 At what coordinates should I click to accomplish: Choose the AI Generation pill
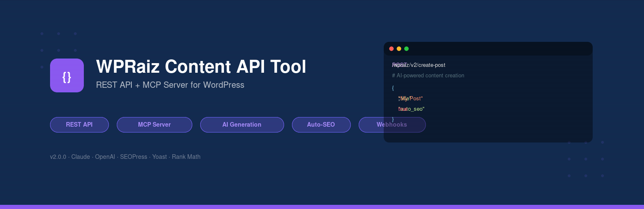pos(242,125)
